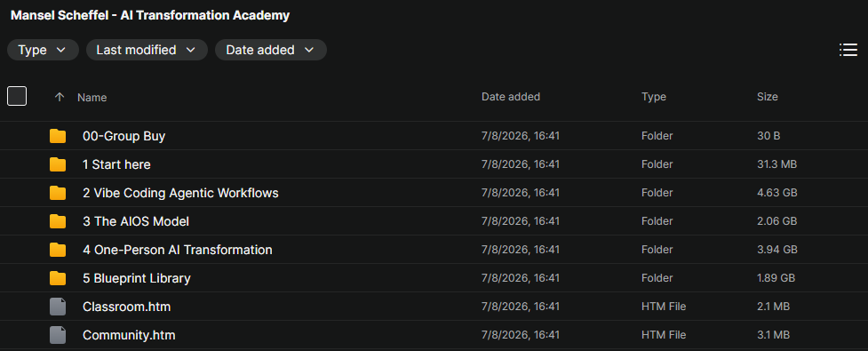Click the 1 Start here folder icon
Image resolution: width=868 pixels, height=351 pixels.
tap(58, 164)
